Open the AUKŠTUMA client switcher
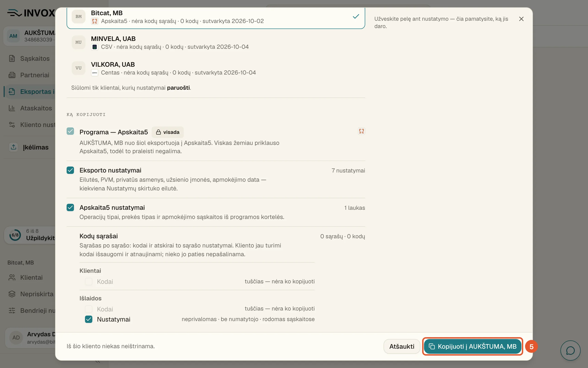 tap(30, 36)
